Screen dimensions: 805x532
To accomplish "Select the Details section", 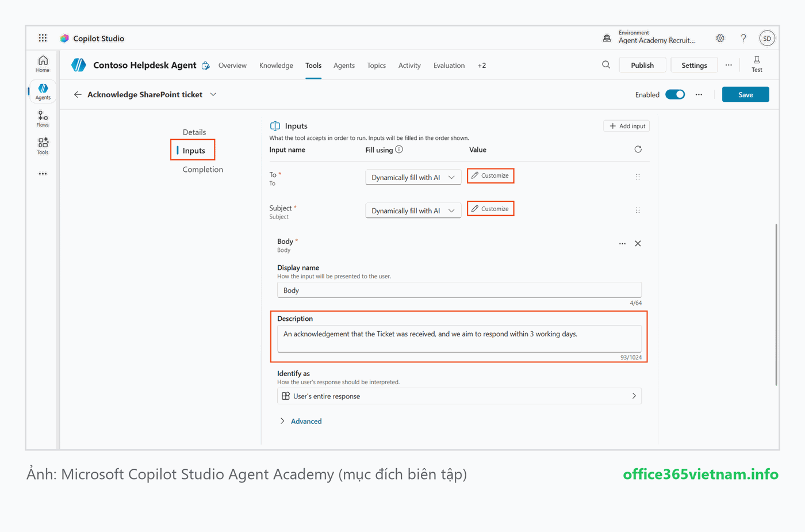I will coord(194,132).
